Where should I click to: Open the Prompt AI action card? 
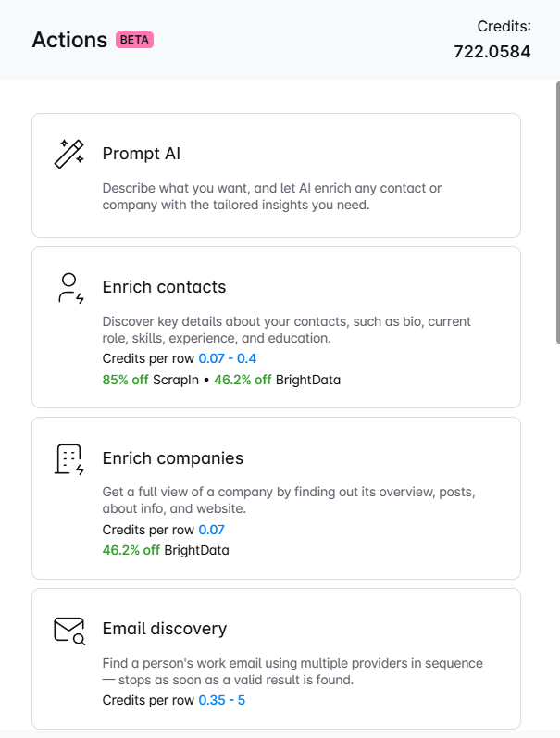276,176
